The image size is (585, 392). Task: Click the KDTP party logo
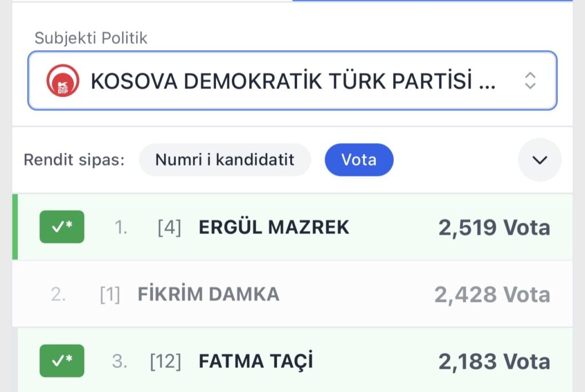[x=62, y=81]
